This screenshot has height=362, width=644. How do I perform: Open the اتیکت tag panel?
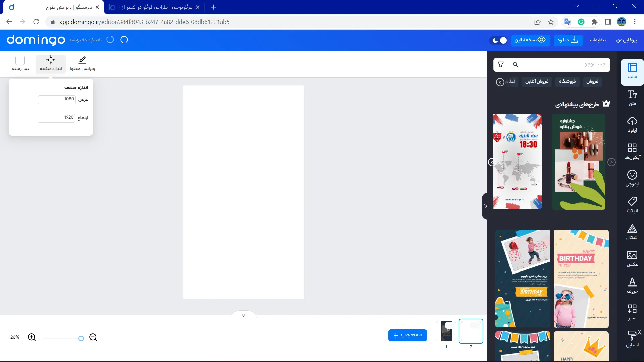click(632, 205)
